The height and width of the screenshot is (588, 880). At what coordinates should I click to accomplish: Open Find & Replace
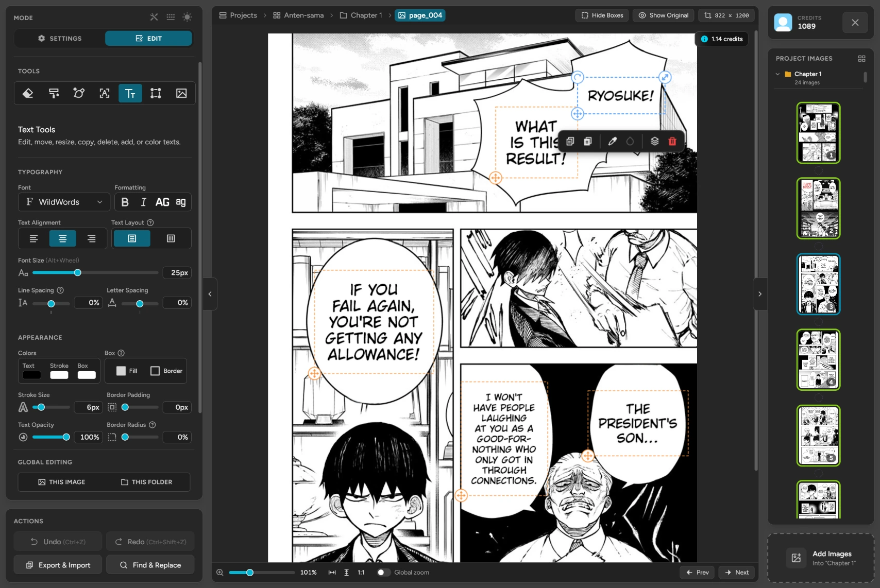point(150,565)
